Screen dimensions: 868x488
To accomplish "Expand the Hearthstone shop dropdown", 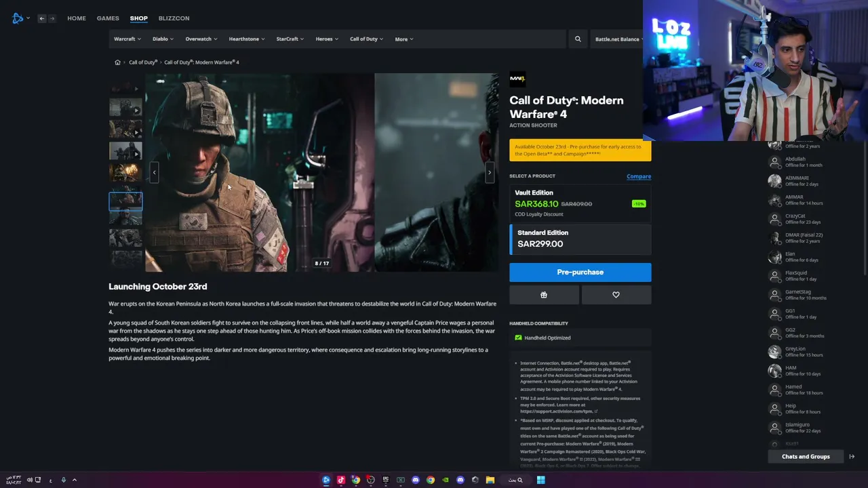I will [247, 39].
